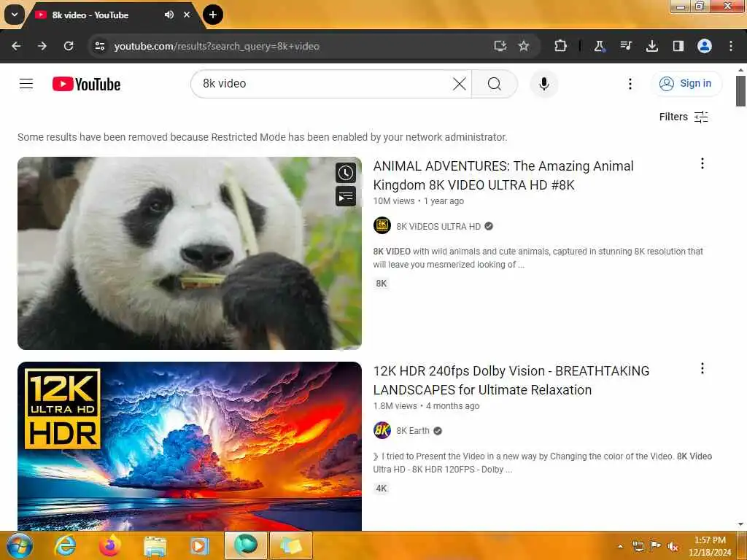This screenshot has height=560, width=747.
Task: Go back in browser history
Action: 16,46
